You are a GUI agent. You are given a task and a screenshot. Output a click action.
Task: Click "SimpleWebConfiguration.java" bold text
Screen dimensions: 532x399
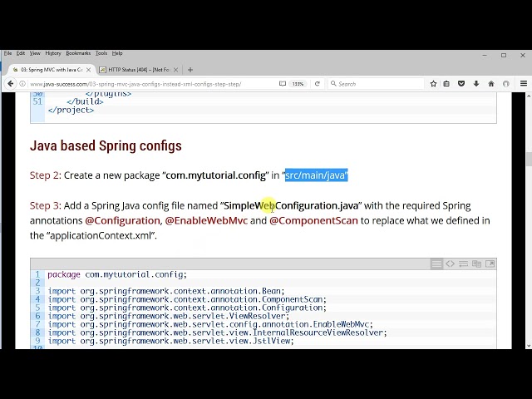coord(291,205)
